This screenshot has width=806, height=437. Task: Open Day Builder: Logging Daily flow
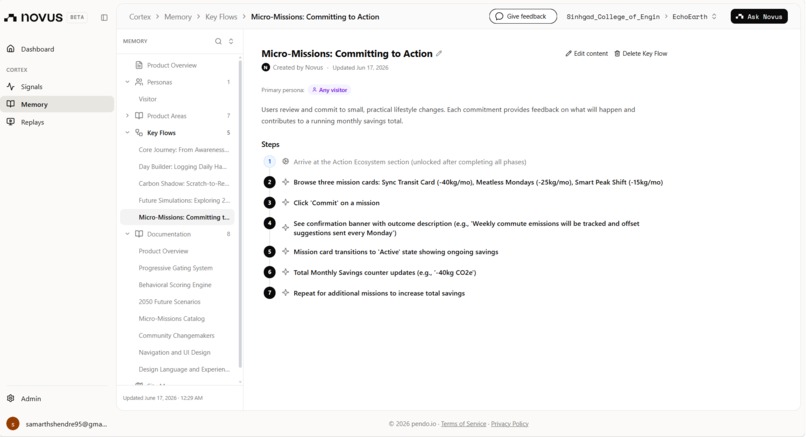[182, 167]
